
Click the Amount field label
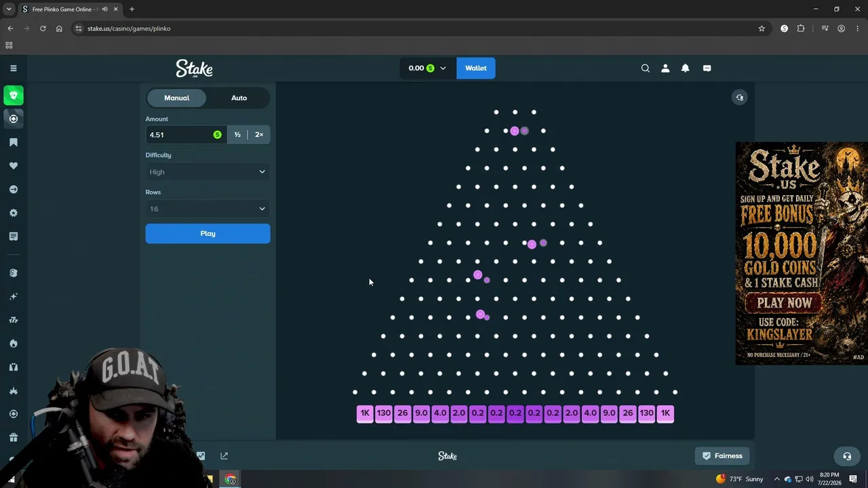(157, 119)
